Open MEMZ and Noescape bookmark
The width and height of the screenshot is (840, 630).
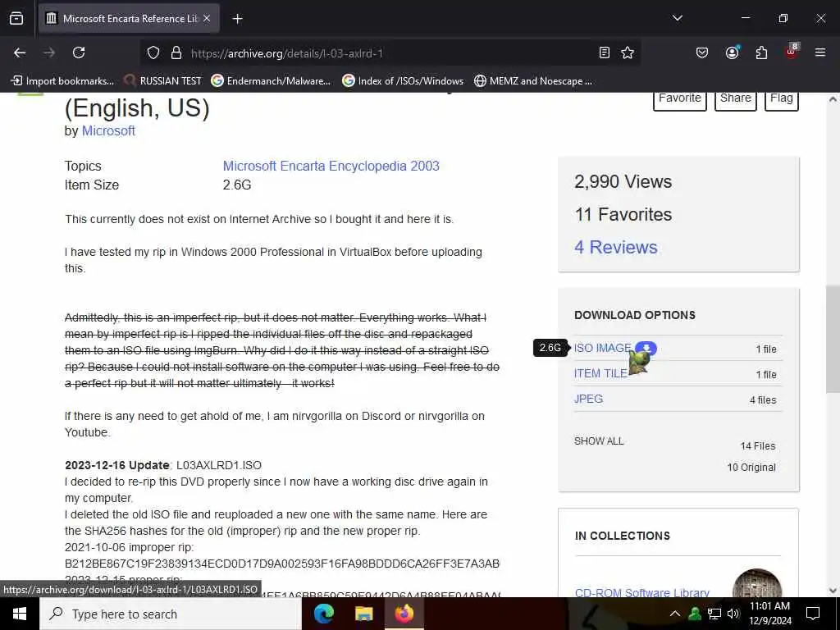point(533,81)
